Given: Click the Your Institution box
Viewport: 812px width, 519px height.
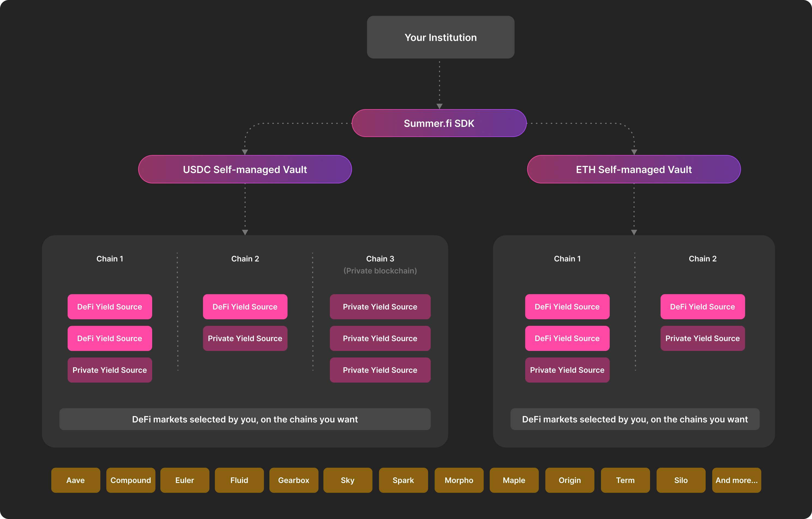Looking at the screenshot, I should click(440, 37).
